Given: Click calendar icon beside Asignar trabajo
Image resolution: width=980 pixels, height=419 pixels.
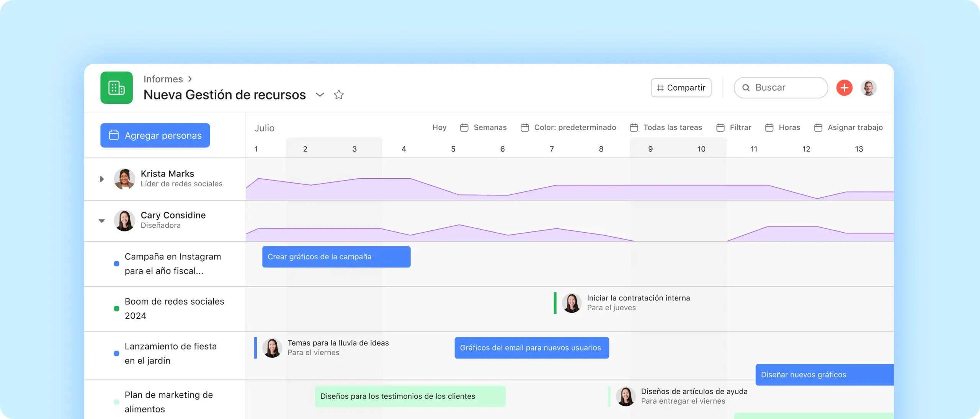Looking at the screenshot, I should [x=818, y=127].
